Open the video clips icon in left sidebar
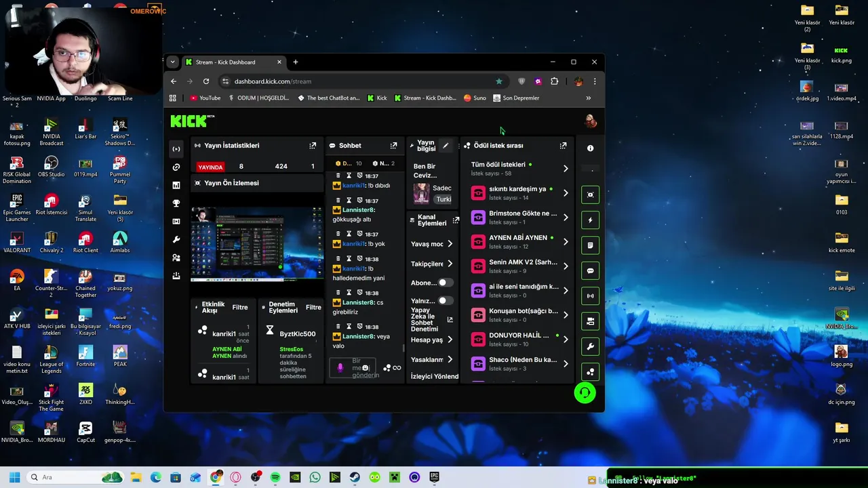This screenshot has width=868, height=488. (176, 222)
